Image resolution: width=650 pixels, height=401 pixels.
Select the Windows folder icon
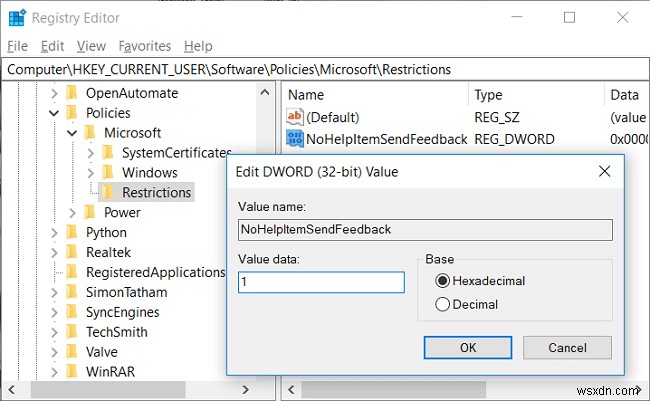[108, 173]
